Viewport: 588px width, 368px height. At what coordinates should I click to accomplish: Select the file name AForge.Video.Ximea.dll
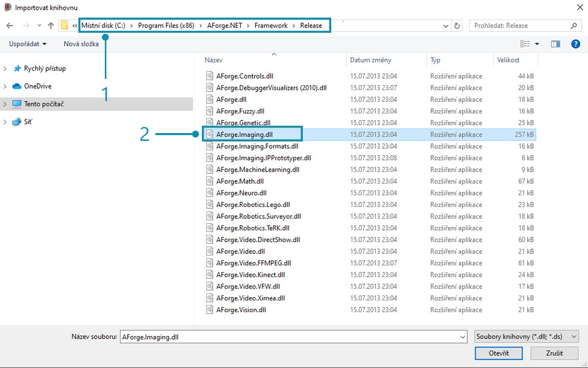tap(250, 298)
